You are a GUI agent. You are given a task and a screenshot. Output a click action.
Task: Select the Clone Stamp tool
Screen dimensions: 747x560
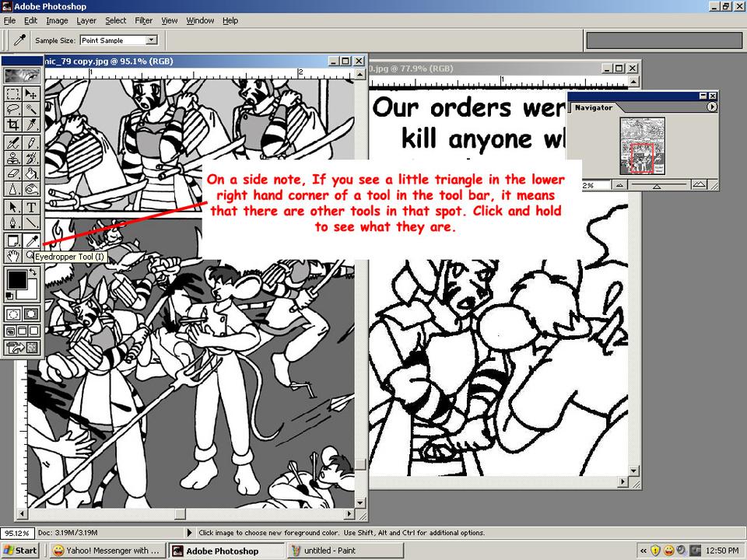pyautogui.click(x=13, y=158)
